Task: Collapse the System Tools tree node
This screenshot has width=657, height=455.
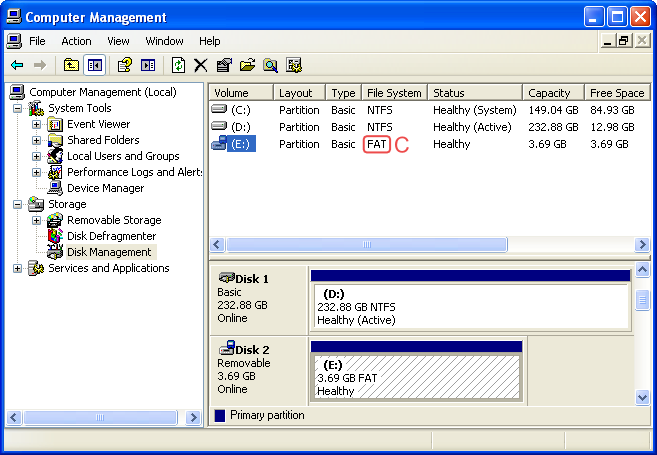Action: pos(17,109)
